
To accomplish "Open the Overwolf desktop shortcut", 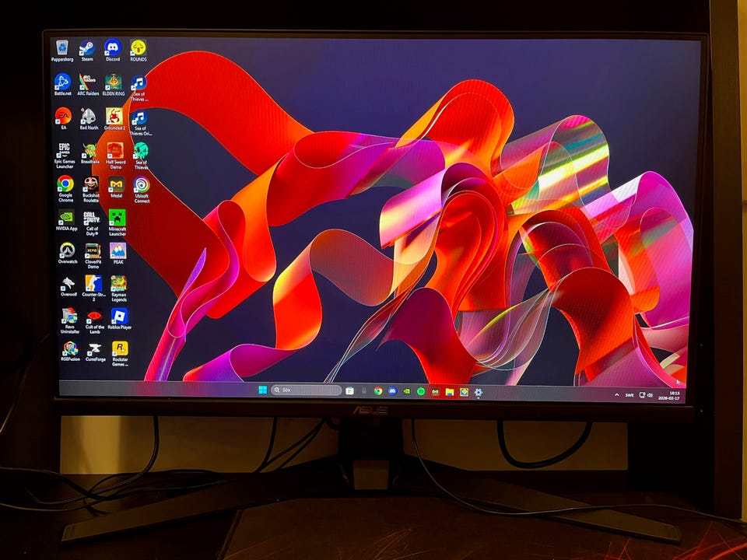I will 68,286.
